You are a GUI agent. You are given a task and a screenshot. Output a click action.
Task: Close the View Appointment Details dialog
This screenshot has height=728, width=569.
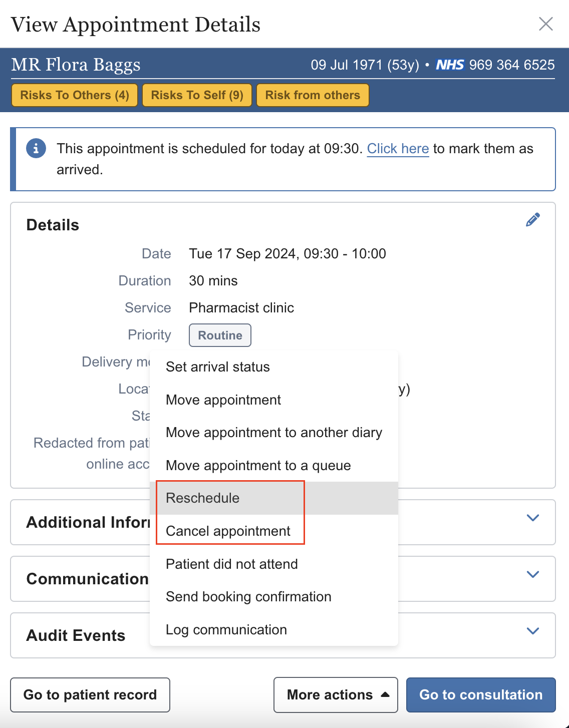click(545, 24)
